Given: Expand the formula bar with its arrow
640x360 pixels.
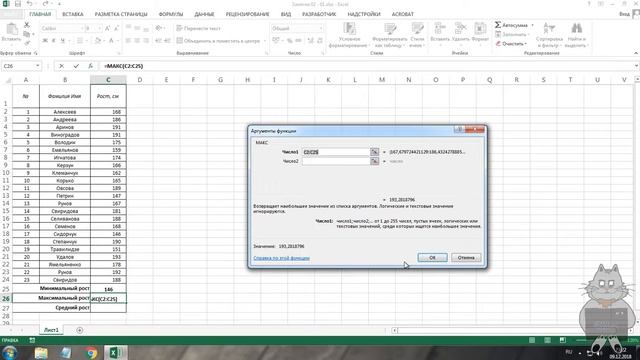Looking at the screenshot, I should pos(636,66).
